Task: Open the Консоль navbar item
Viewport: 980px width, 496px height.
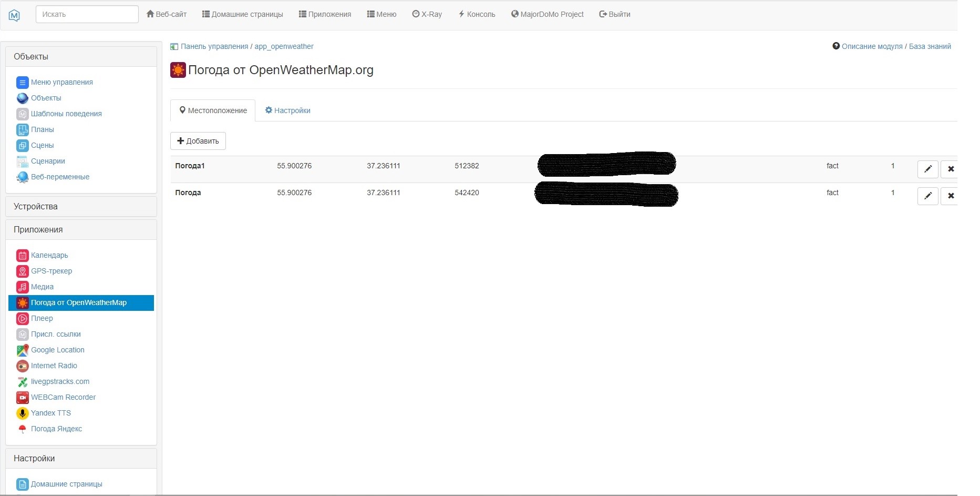Action: click(x=477, y=14)
